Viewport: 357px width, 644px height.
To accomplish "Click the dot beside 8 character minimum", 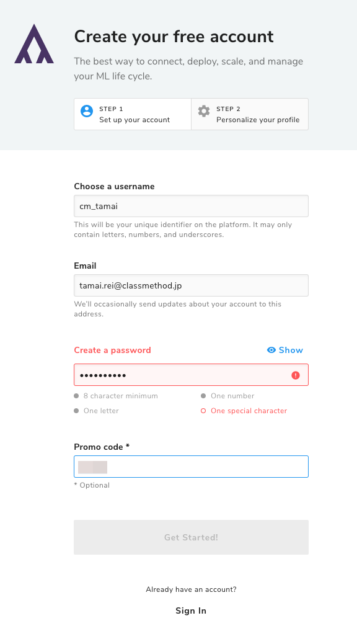I will coord(76,396).
